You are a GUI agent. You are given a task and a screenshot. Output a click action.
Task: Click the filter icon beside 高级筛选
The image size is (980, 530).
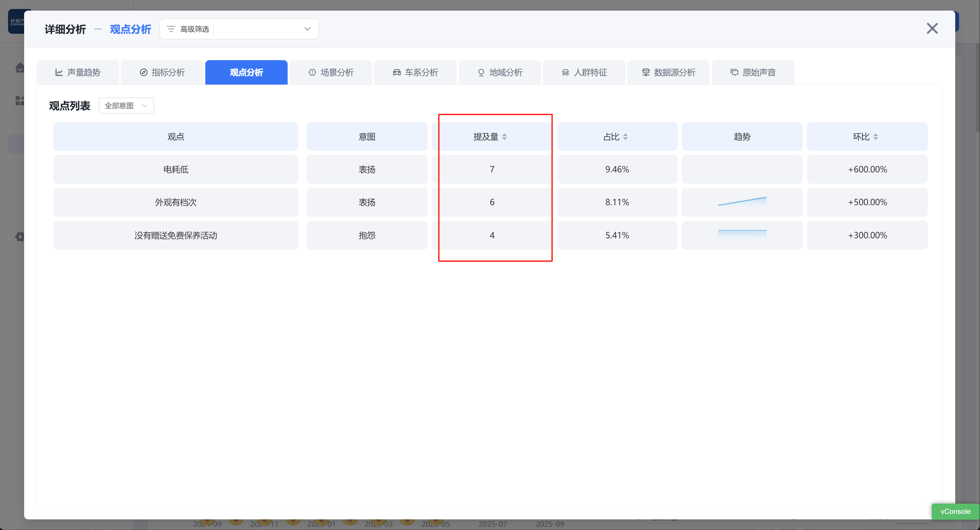171,29
